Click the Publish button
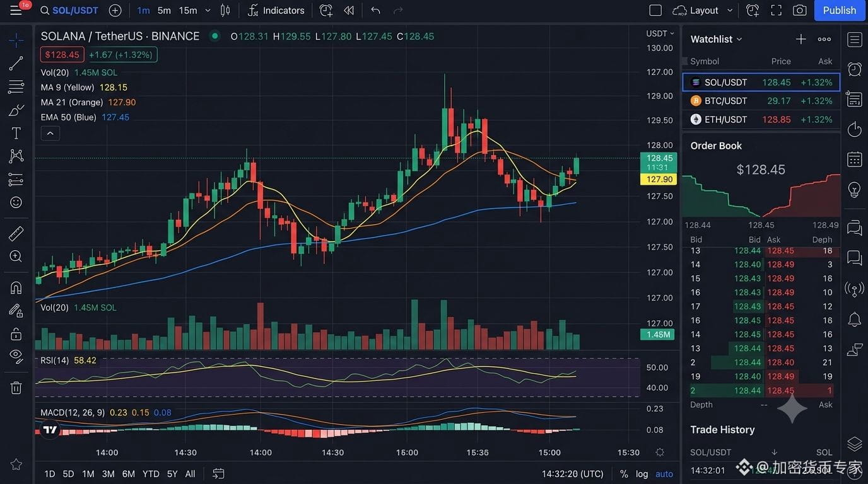This screenshot has height=484, width=868. pos(839,10)
